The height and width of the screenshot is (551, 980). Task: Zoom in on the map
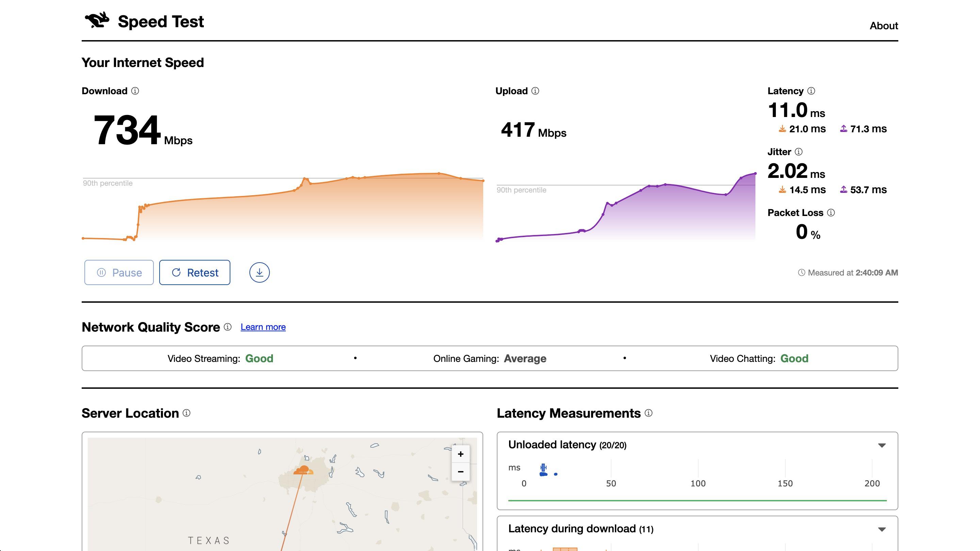coord(460,454)
